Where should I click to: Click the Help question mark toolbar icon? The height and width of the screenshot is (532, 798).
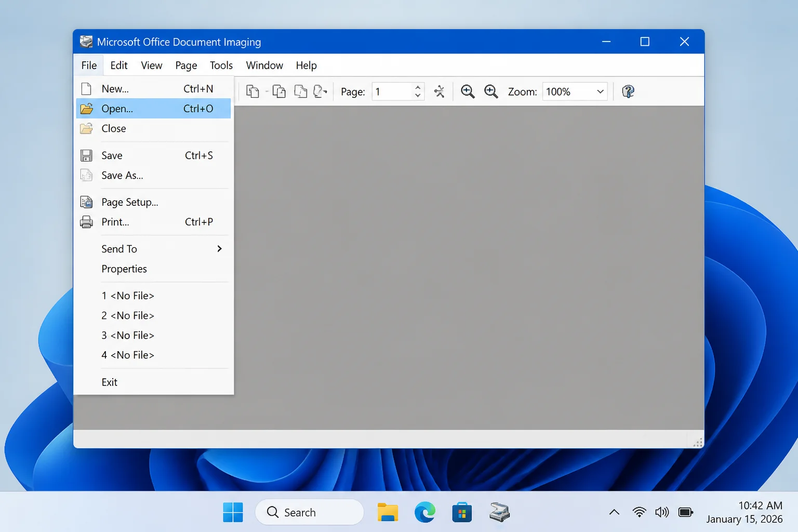628,91
